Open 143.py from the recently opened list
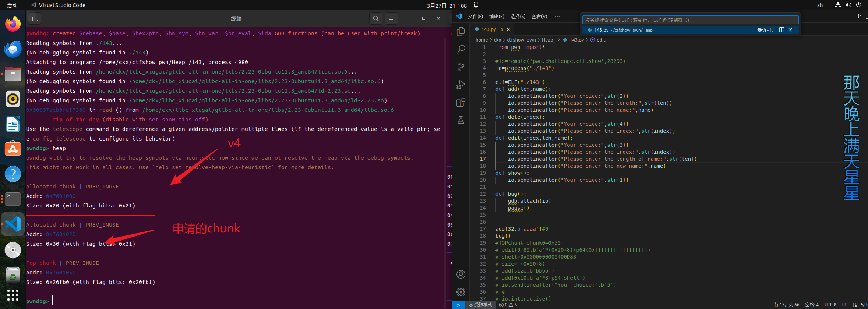The width and height of the screenshot is (868, 309). [x=690, y=30]
